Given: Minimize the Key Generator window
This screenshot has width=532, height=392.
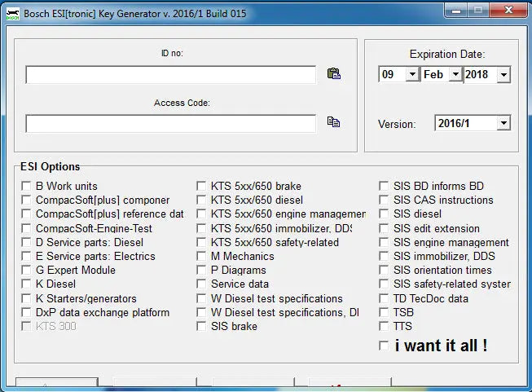Looking at the screenshot, I should 455,11.
